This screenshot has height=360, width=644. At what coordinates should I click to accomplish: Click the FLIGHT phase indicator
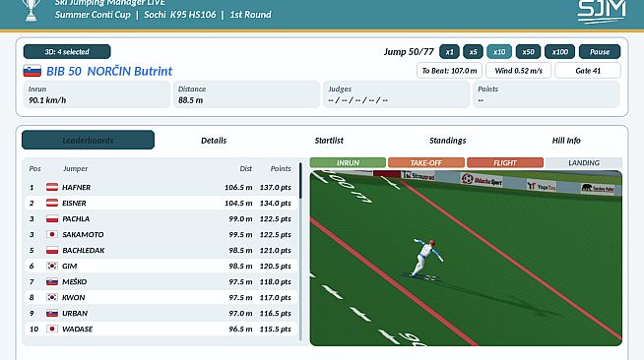(505, 162)
